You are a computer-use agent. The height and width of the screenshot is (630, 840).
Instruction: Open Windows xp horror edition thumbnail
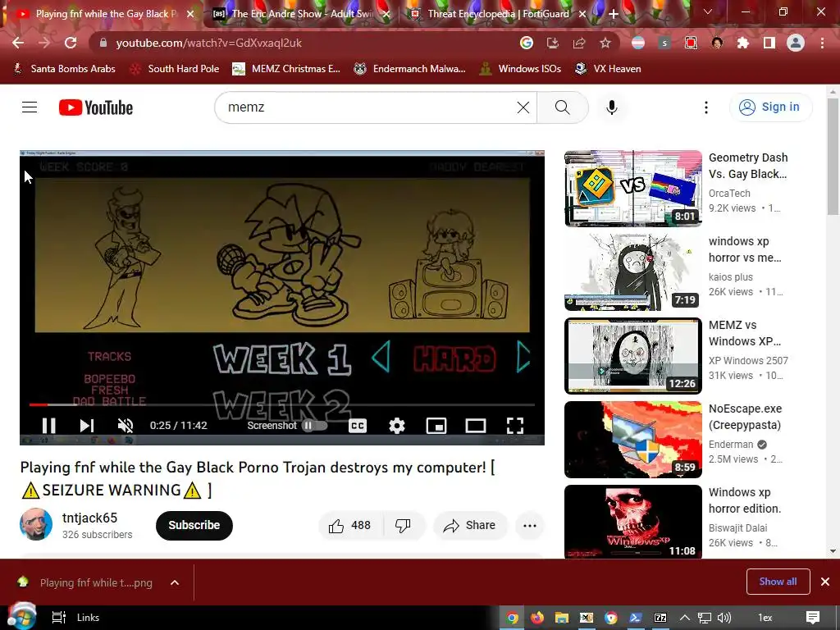tap(632, 523)
